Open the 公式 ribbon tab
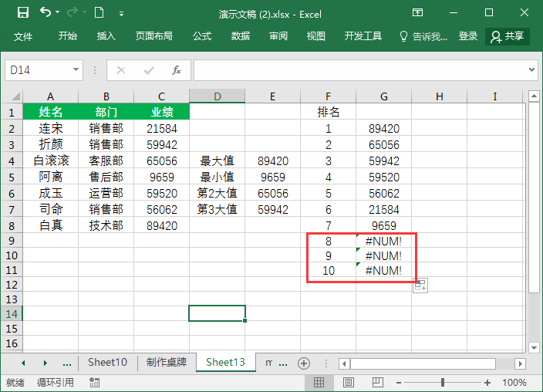This screenshot has width=543, height=392. coord(202,35)
